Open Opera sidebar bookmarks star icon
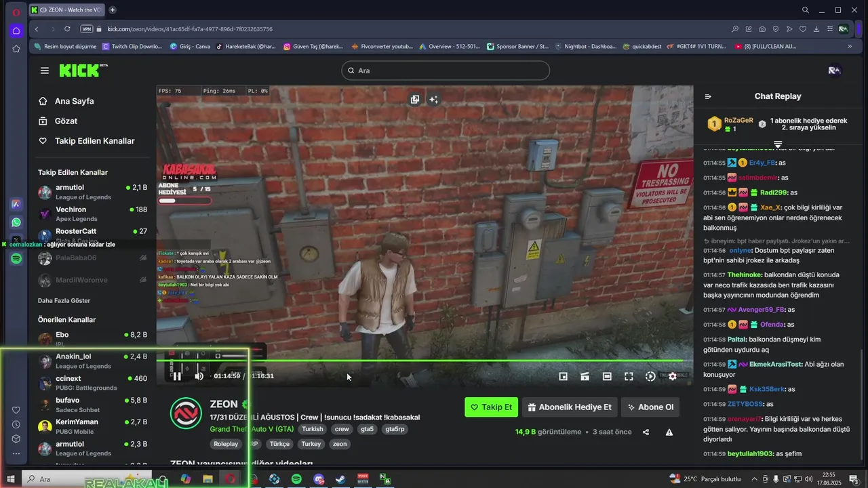 click(x=16, y=49)
